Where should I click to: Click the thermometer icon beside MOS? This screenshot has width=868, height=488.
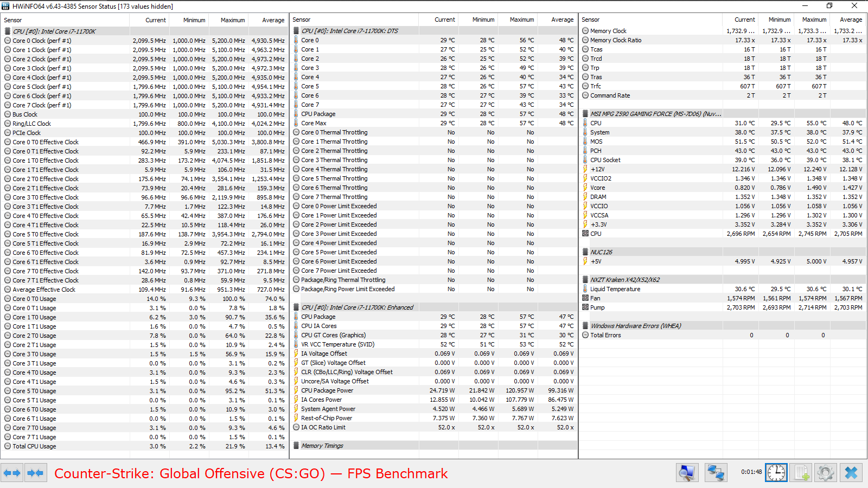click(585, 142)
